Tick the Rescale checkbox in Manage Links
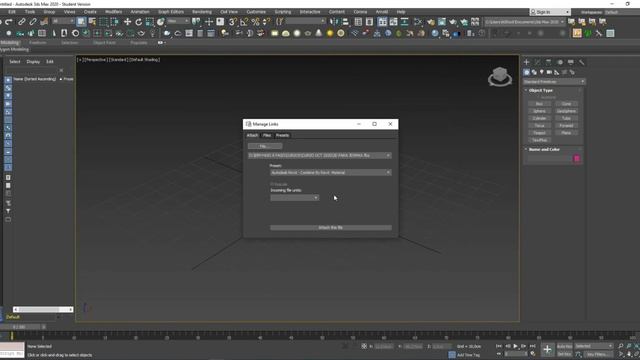Viewport: 640px width, 360px height. pos(272,184)
